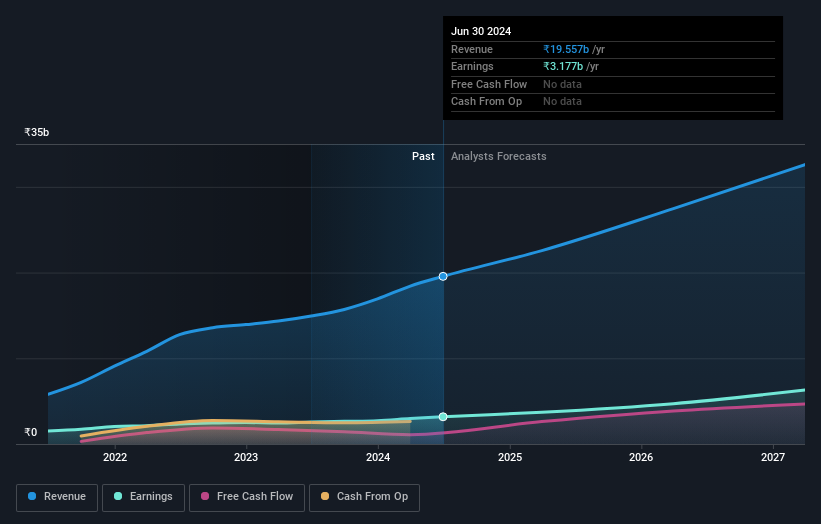Click the Analysts Forecasts label
821x524 pixels.
point(498,157)
